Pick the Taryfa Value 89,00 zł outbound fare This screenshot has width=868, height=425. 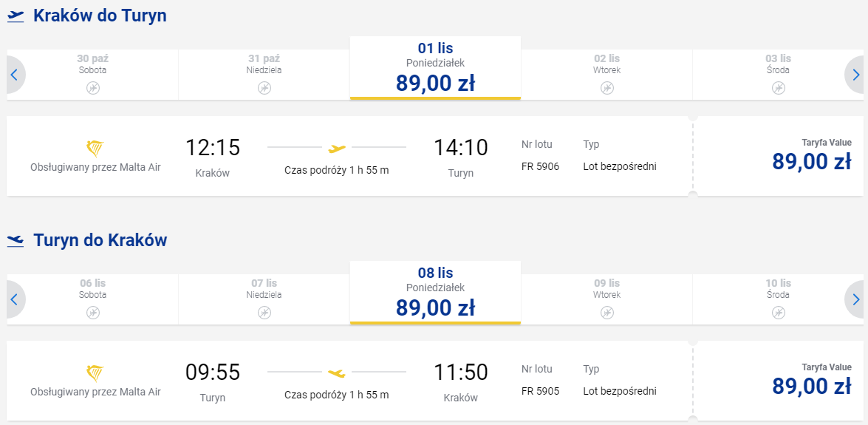tap(811, 156)
